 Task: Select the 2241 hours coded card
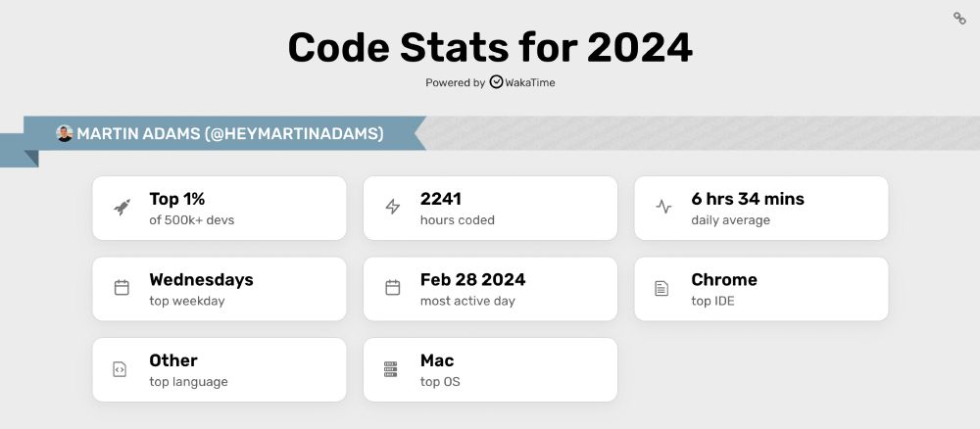[x=490, y=208]
